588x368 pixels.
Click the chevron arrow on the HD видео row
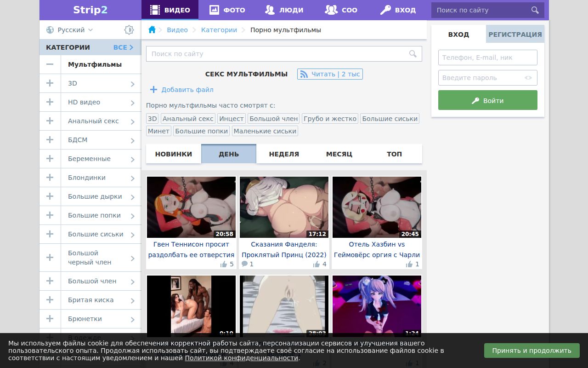(x=132, y=103)
